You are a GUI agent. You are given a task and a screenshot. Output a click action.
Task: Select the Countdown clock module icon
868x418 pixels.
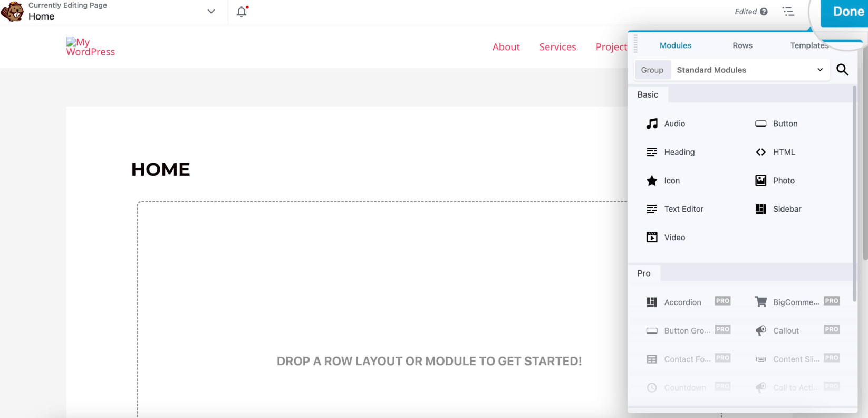(652, 387)
